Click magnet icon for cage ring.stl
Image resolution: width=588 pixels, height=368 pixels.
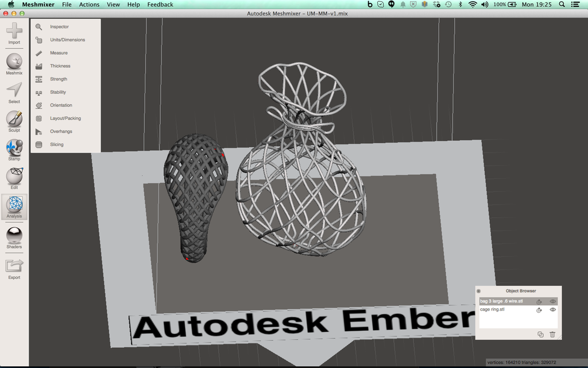[x=539, y=310]
